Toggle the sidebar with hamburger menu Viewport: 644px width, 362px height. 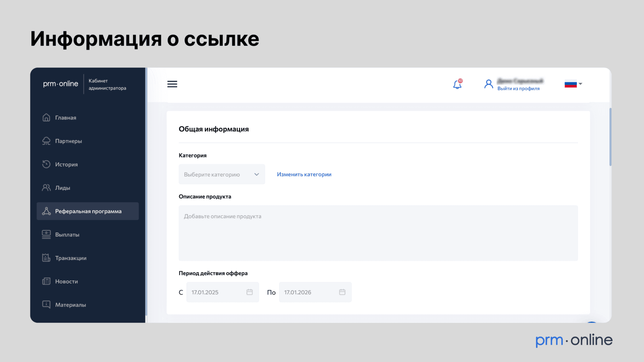click(x=172, y=84)
